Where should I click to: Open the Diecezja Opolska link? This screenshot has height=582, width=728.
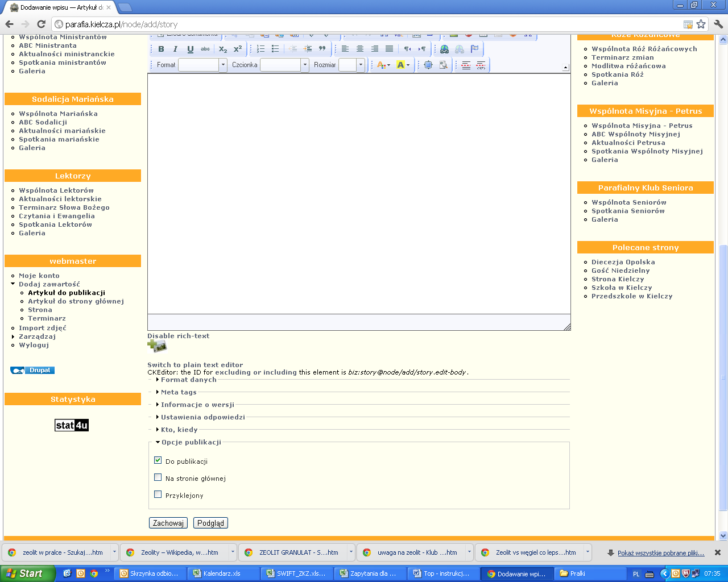623,262
